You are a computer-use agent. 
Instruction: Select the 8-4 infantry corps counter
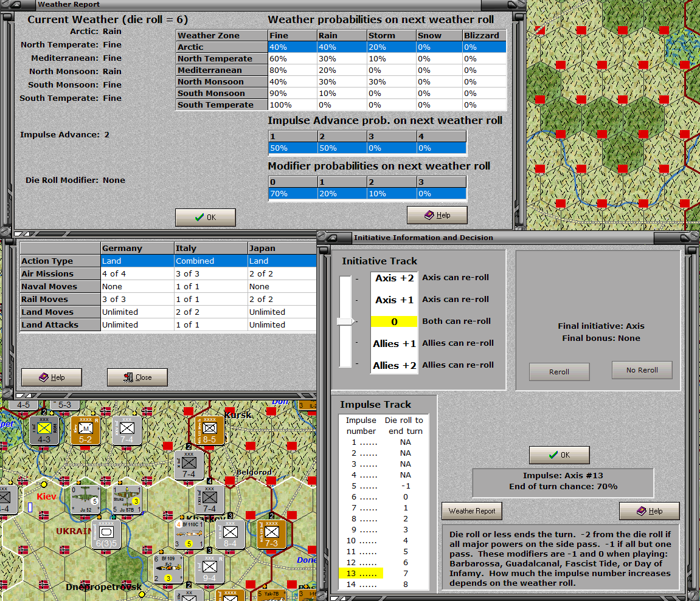point(230,534)
